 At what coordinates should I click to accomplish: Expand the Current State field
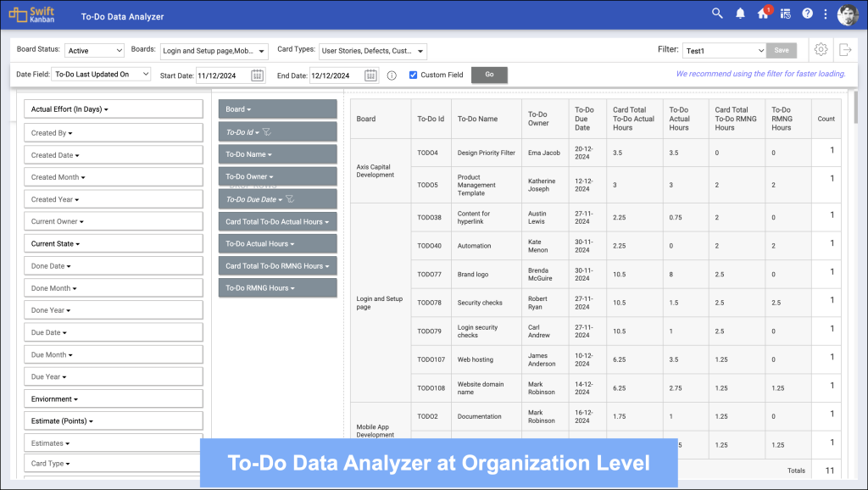114,243
